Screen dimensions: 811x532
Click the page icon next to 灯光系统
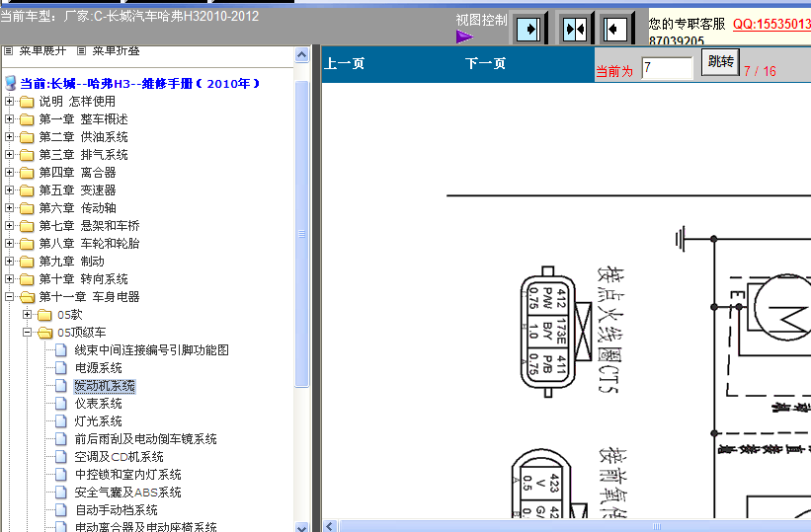pos(61,420)
